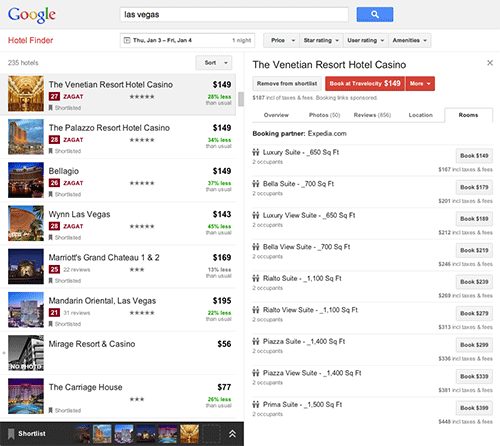
Task: Click the 22 reviews link for Marriott's
Action: 77,270
